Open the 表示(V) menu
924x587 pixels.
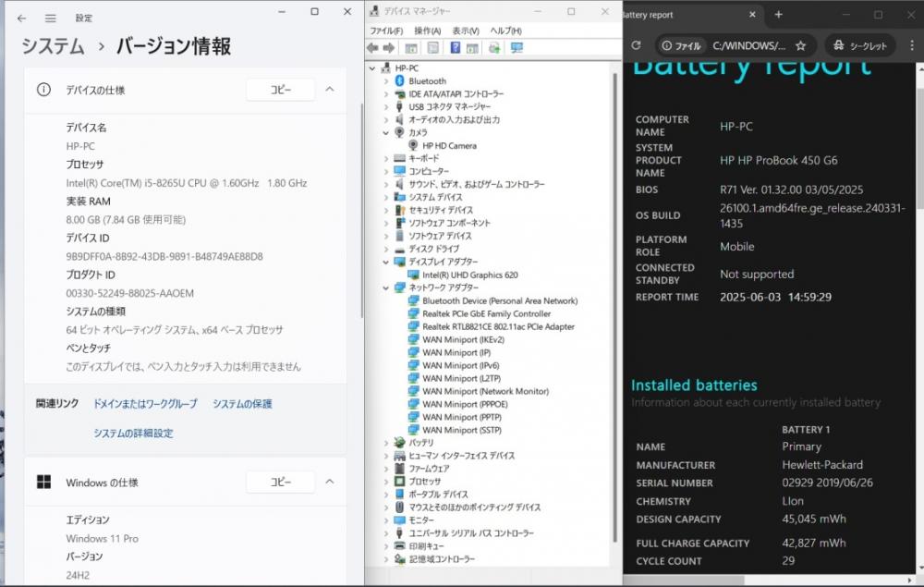point(466,31)
